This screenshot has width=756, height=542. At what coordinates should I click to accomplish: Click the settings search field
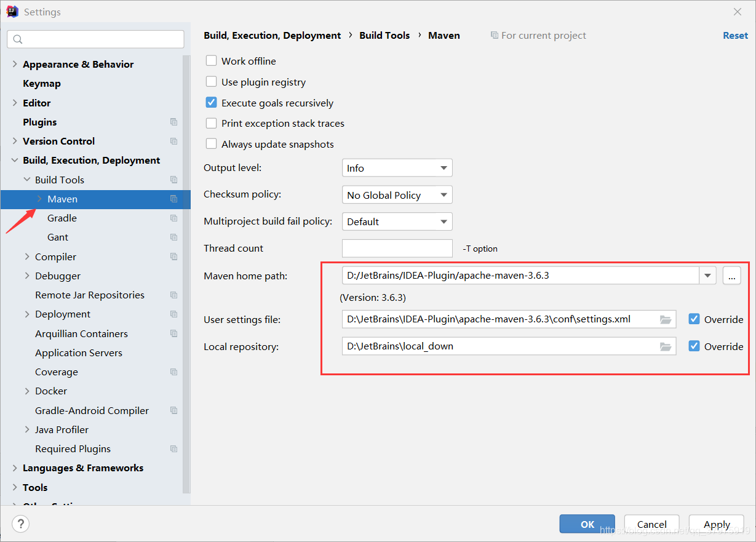tap(95, 39)
